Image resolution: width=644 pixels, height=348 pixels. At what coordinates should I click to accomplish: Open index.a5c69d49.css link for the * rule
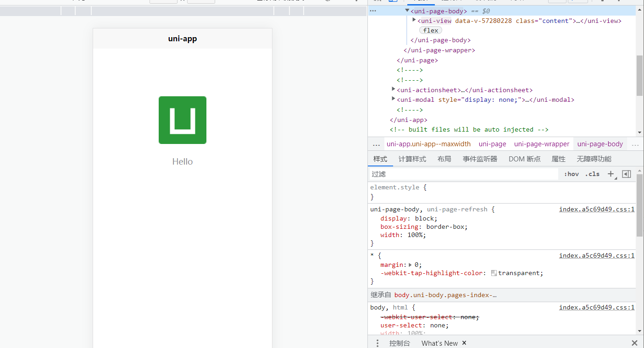597,256
